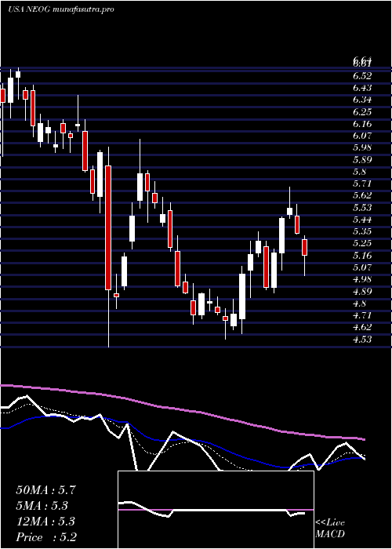
Task: Open the MACD inset chart panel
Action: pyautogui.click(x=216, y=510)
